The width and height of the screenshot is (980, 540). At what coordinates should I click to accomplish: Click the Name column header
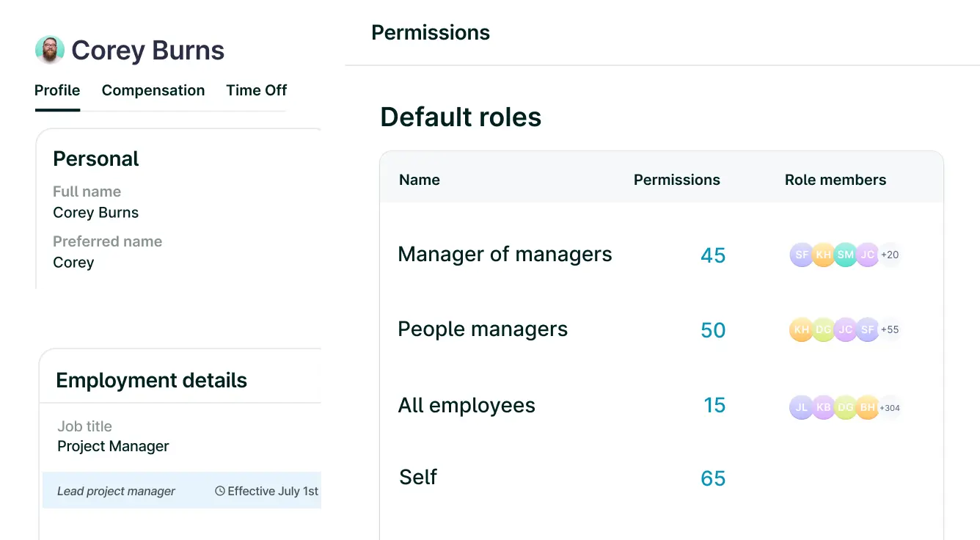pyautogui.click(x=420, y=180)
